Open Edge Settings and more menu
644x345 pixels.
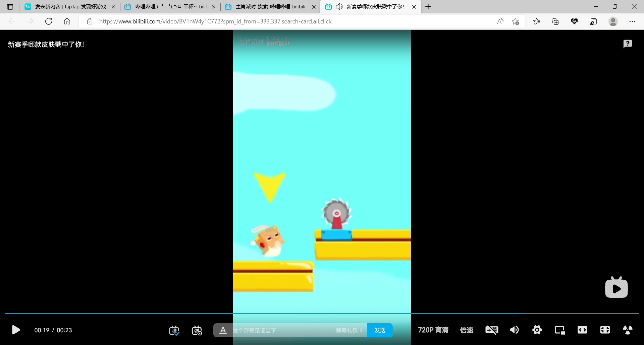click(x=632, y=21)
